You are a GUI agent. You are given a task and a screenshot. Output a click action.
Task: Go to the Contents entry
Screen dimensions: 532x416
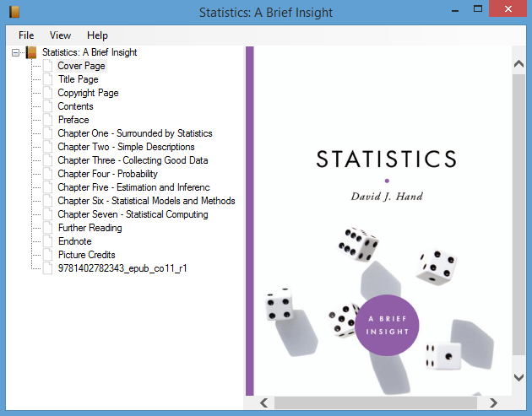coord(75,106)
